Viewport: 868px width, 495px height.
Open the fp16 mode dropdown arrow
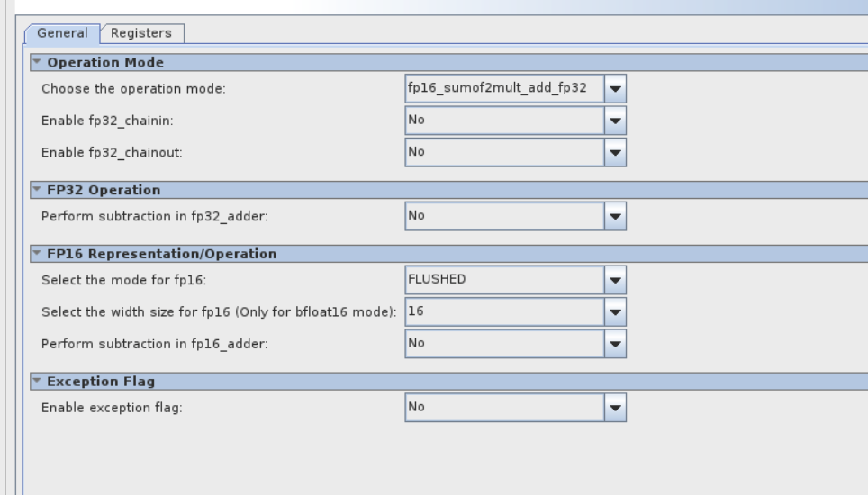[x=615, y=280]
